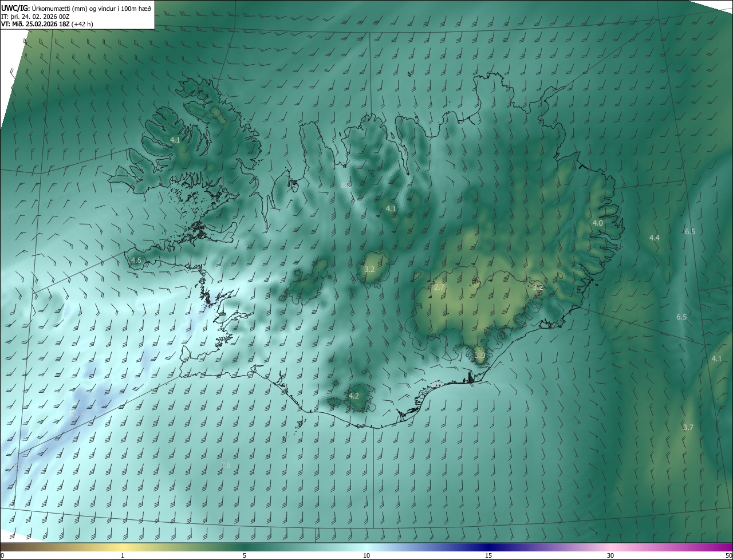
Task: Click colorbar tick label 15
Action: point(488,555)
